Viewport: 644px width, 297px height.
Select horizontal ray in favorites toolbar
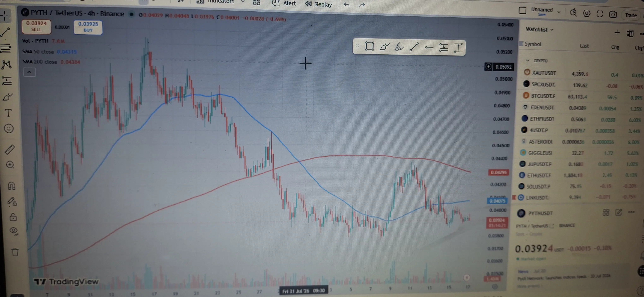(429, 47)
